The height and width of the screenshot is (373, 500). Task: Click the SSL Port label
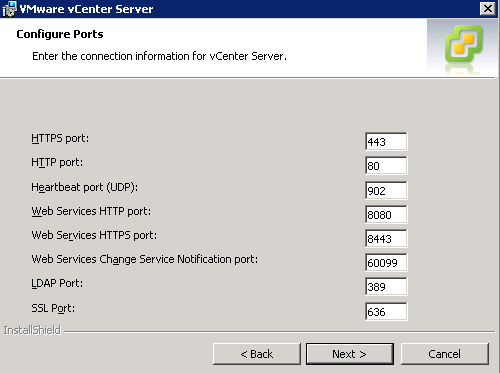(53, 308)
